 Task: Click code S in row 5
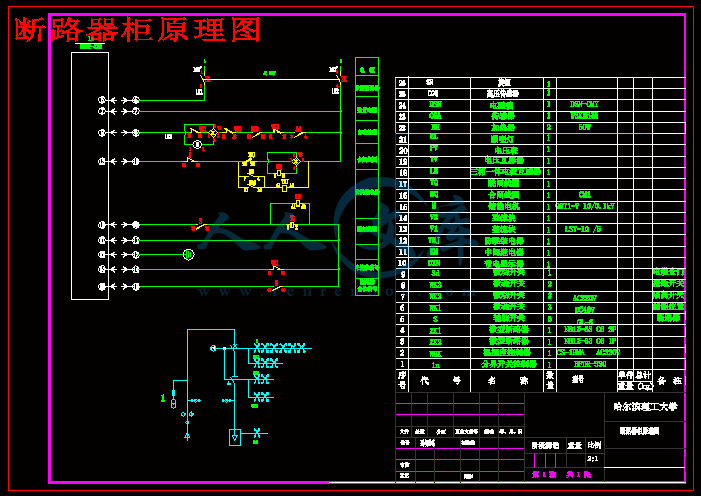(435, 318)
